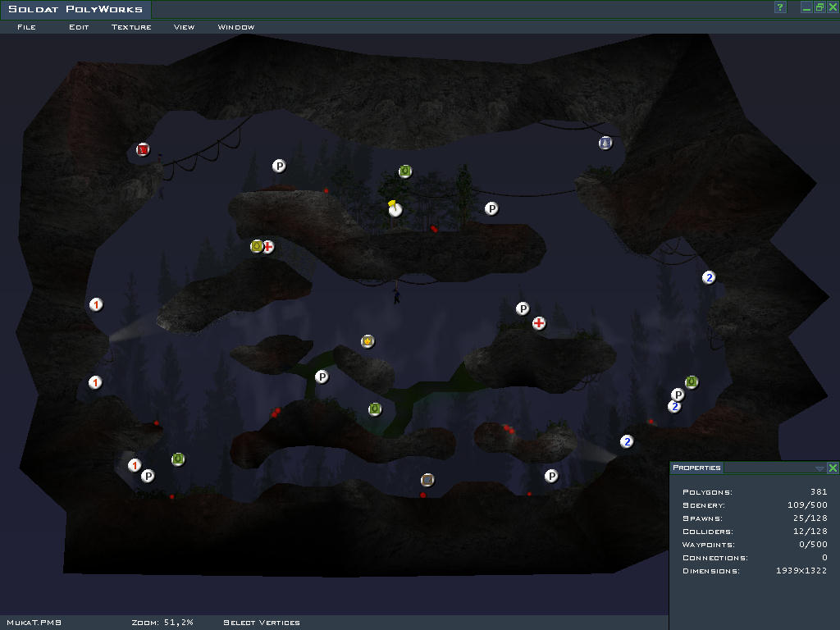
Task: Open the Edit menu
Action: (x=79, y=27)
